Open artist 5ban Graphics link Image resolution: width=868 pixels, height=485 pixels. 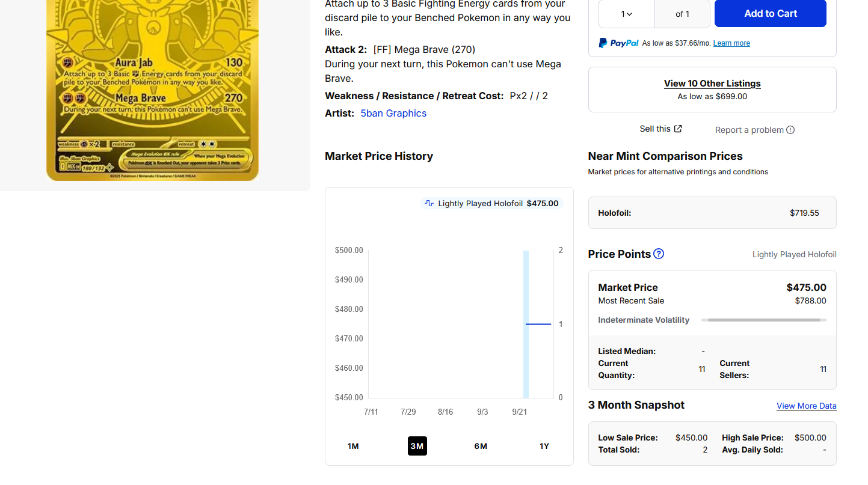click(393, 113)
